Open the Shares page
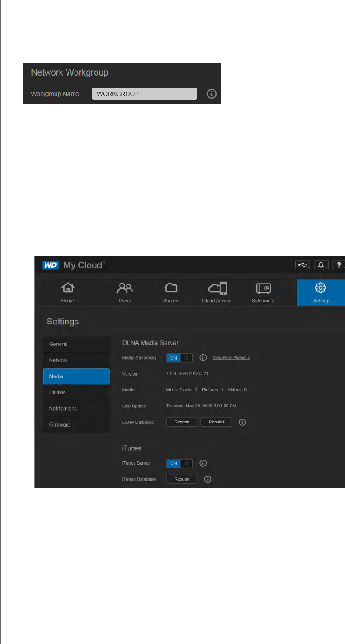345x644 pixels. point(170,293)
